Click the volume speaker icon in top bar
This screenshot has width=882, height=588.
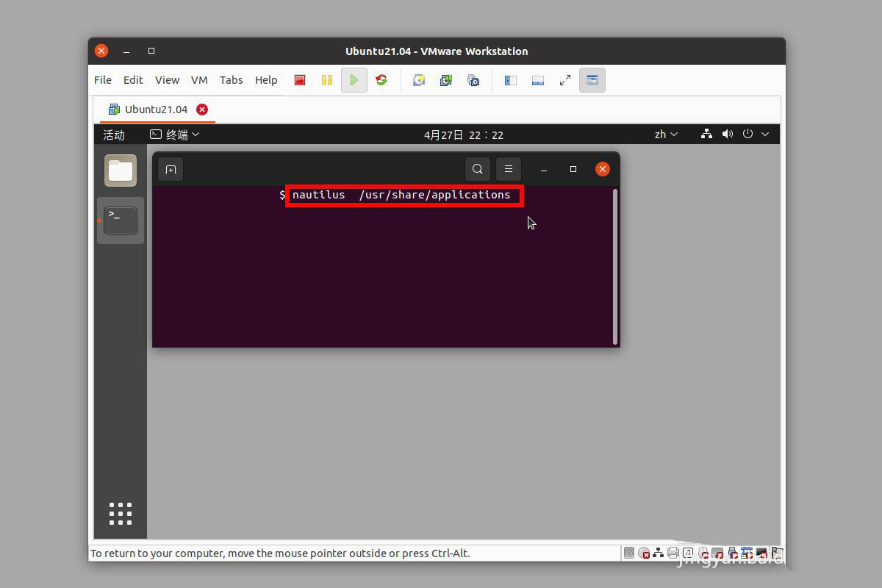[728, 134]
